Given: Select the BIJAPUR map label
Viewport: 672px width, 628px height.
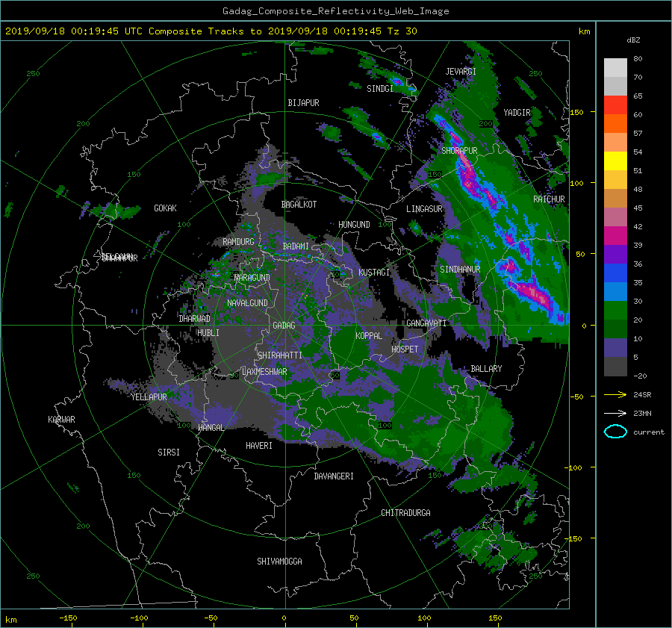Looking at the screenshot, I should pos(303,103).
